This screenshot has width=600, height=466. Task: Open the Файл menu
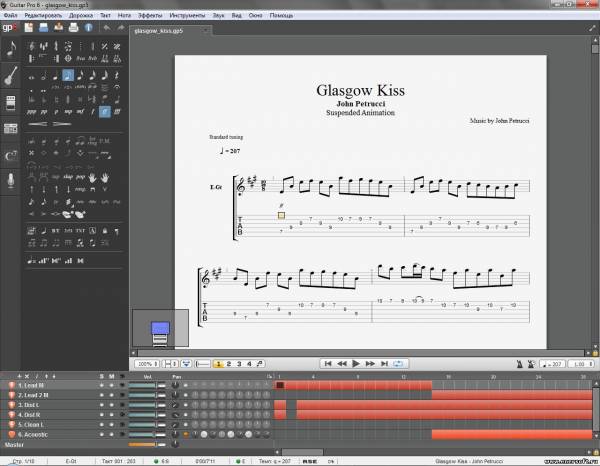(x=10, y=15)
